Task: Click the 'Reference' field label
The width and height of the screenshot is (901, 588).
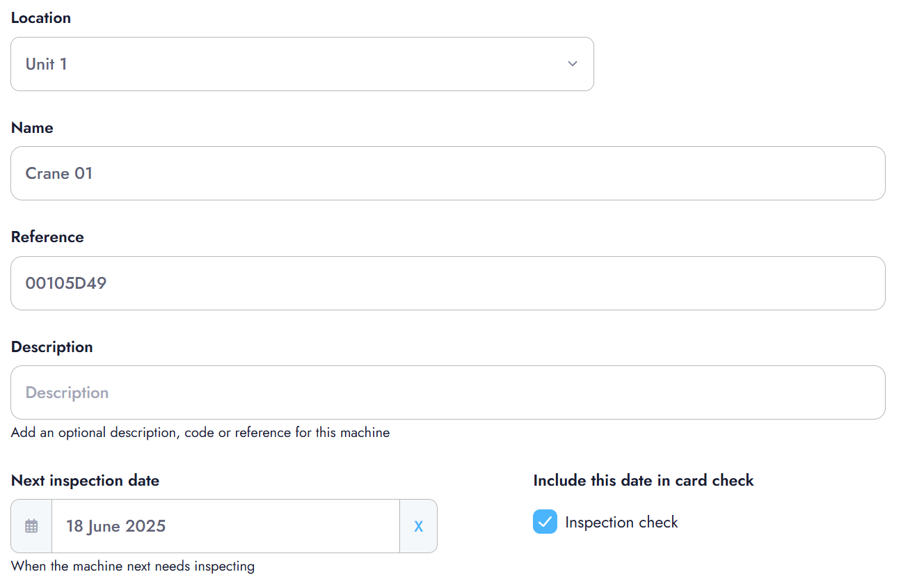Action: pos(47,237)
